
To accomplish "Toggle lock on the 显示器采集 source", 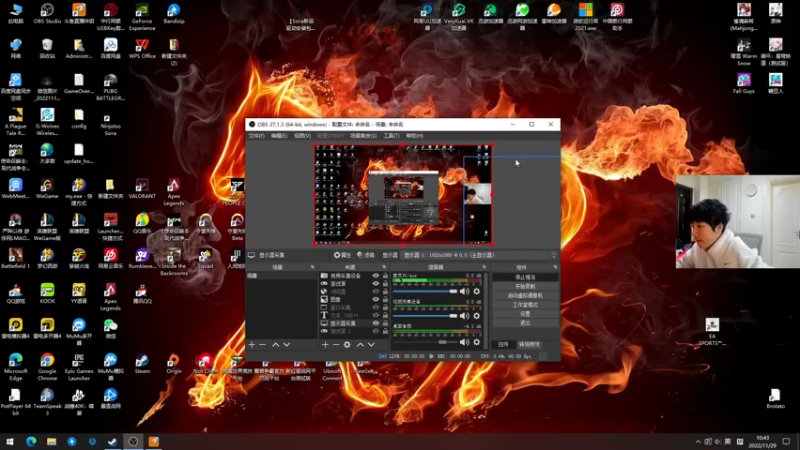I will point(385,323).
